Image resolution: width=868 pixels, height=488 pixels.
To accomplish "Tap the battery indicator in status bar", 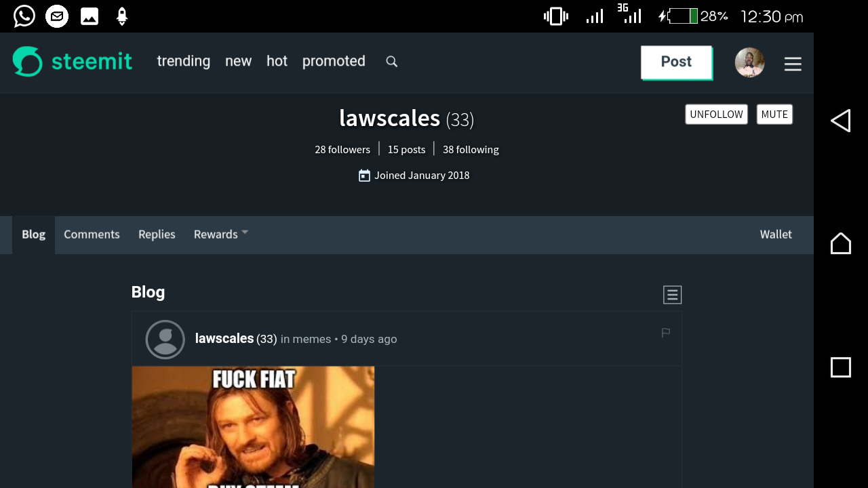I will click(683, 16).
